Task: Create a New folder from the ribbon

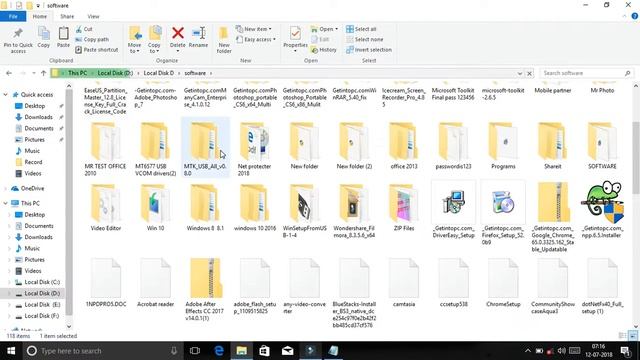Action: coord(224,40)
